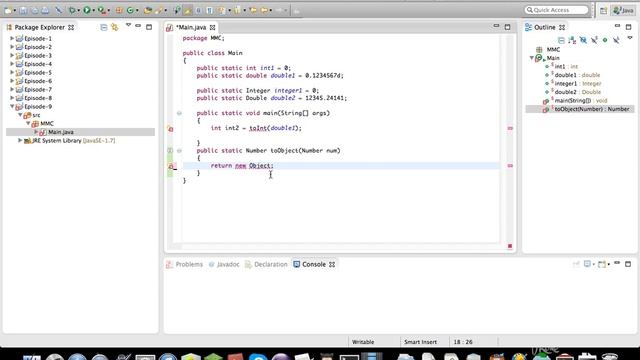Select Episode-6 project in tree

point(38,81)
